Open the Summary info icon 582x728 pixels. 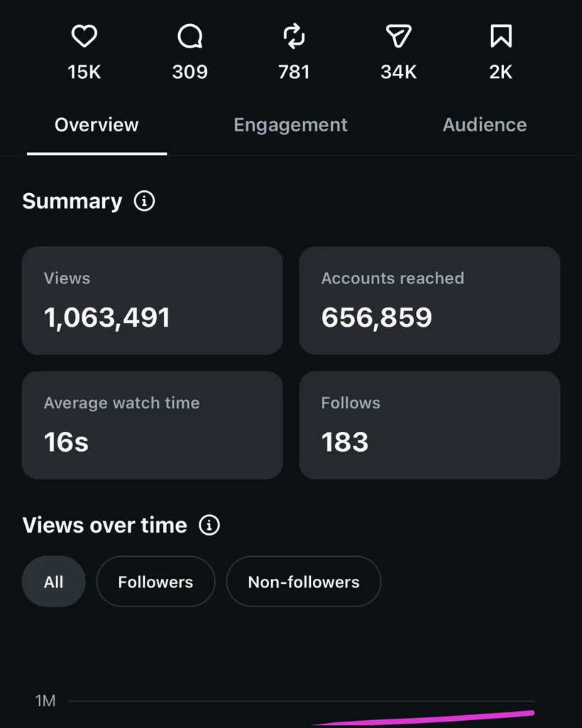pos(144,201)
